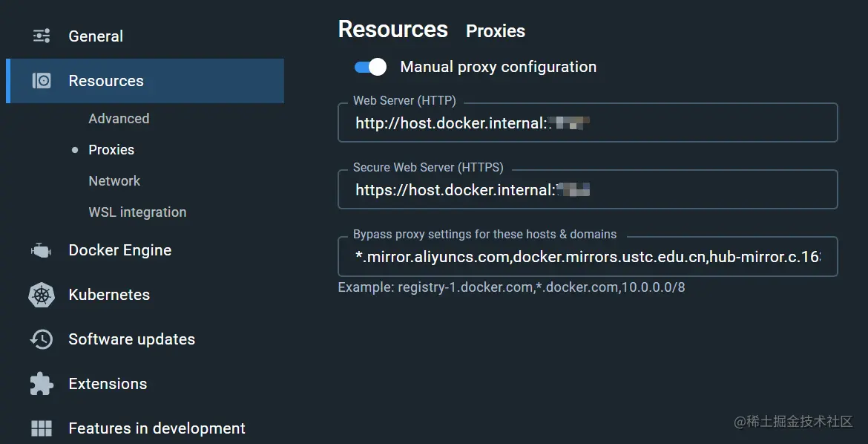Click the Bypass proxy settings field
Image resolution: width=868 pixels, height=444 pixels.
tap(588, 257)
